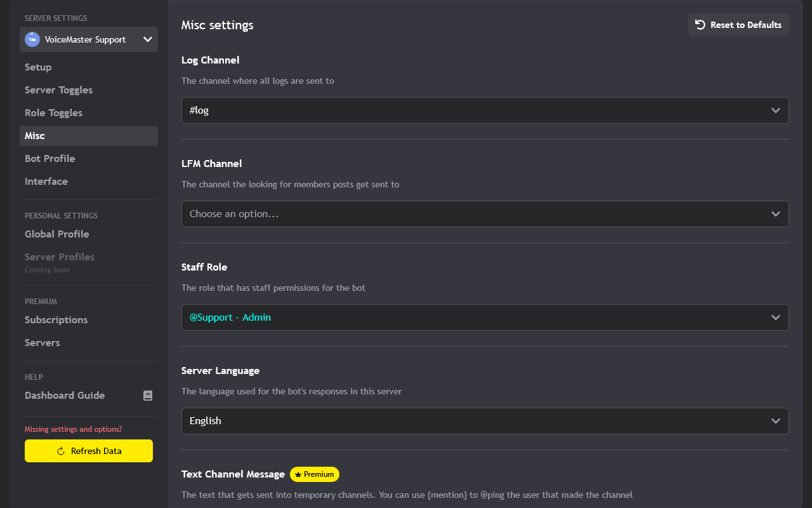Expand the Staff Role dropdown showing @Support - Admin
812x508 pixels.
(485, 317)
